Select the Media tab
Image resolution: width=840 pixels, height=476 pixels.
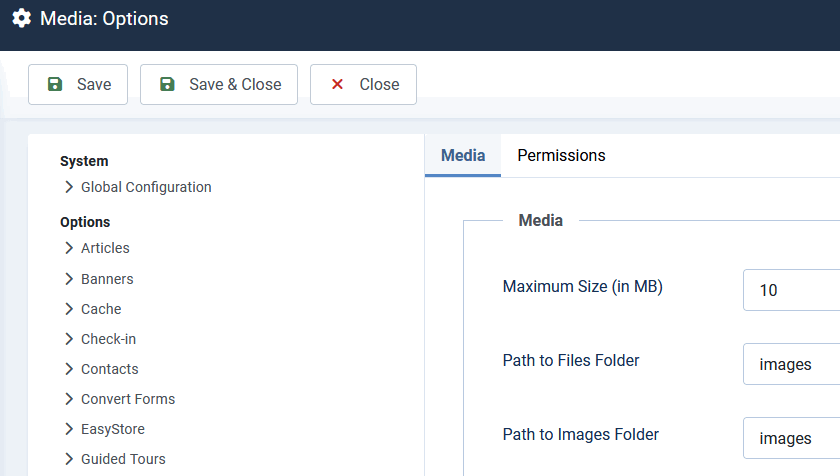(x=463, y=156)
